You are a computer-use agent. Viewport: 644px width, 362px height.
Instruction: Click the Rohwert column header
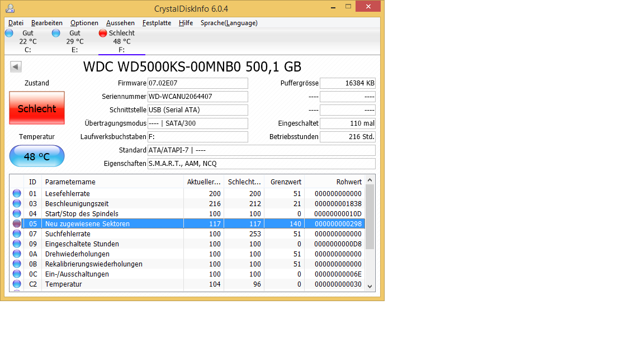tap(335, 182)
